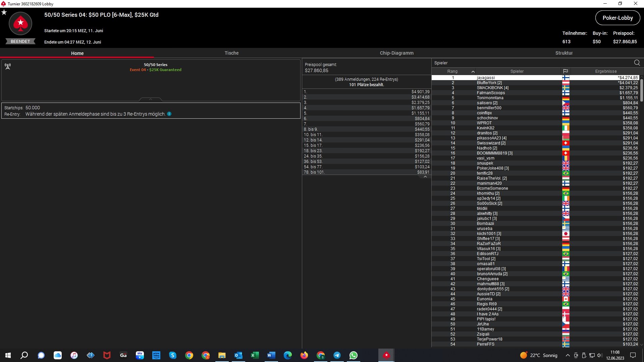
Task: Click the PokerStars red spade logo
Action: click(20, 23)
